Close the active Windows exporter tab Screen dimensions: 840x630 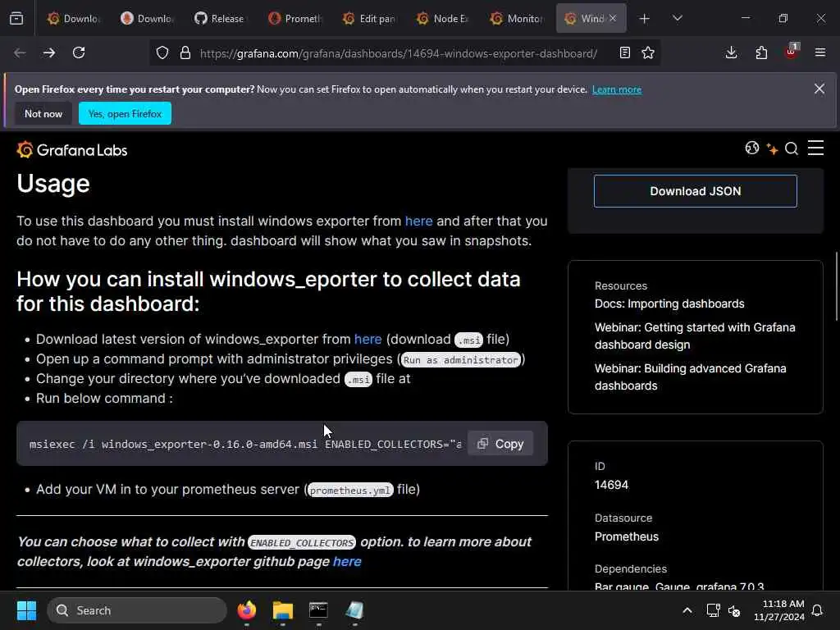coord(613,18)
